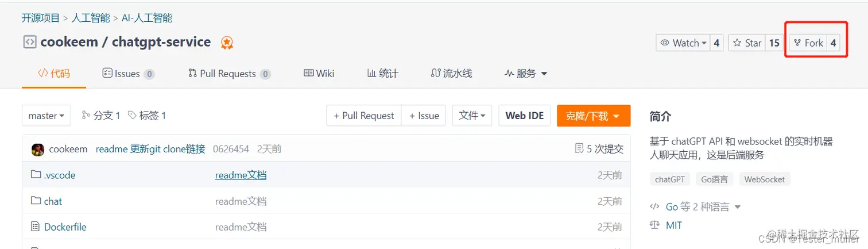The image size is (868, 249).
Task: Click the chat folder icon
Action: coord(36,201)
